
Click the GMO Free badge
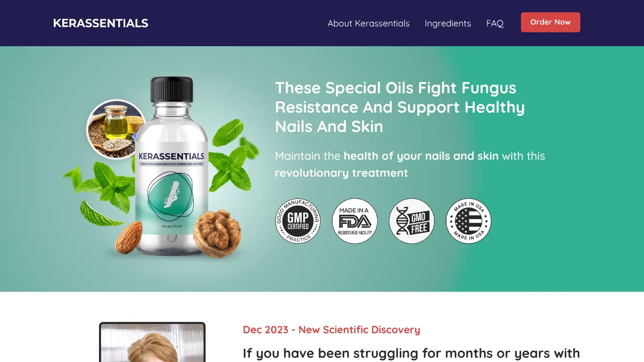[412, 221]
